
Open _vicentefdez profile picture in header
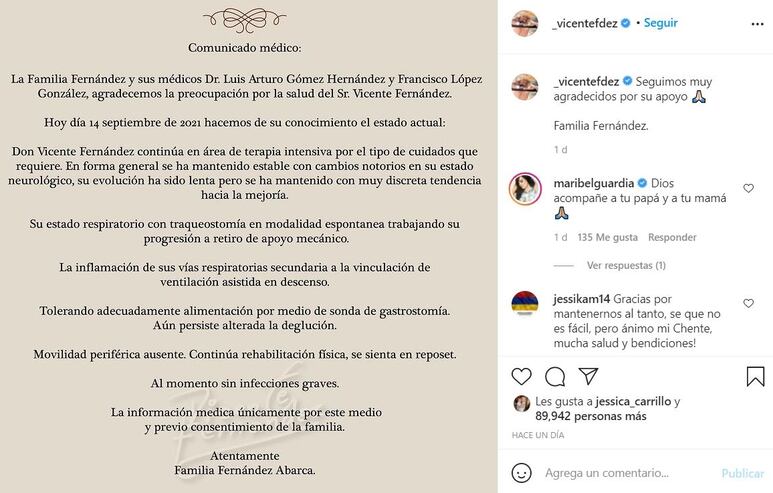(x=525, y=23)
